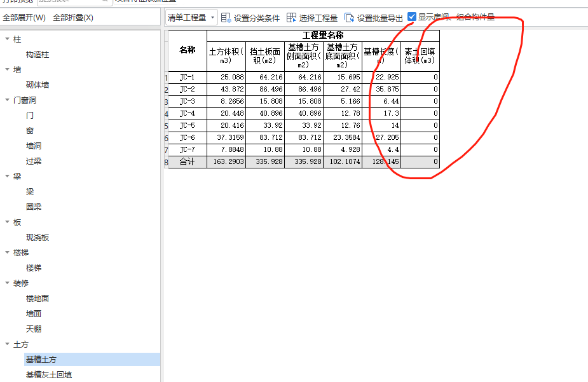This screenshot has height=382, width=588.
Task: Click the 名称 column header
Action: (188, 51)
